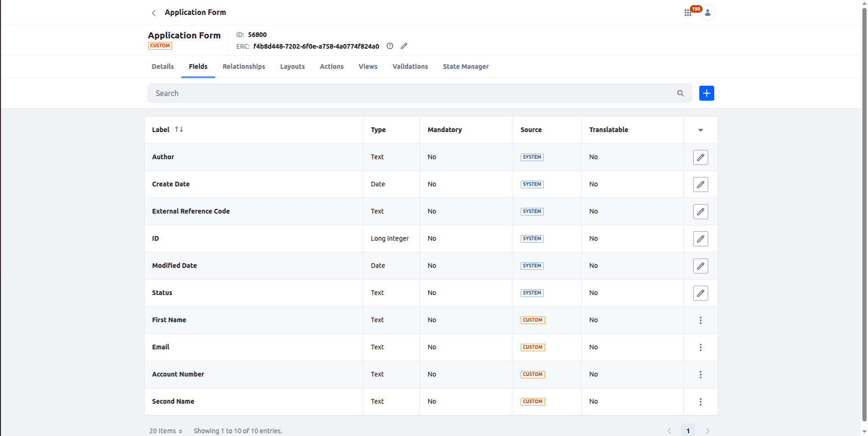
Task: Select page 1 in pagination
Action: (x=688, y=431)
